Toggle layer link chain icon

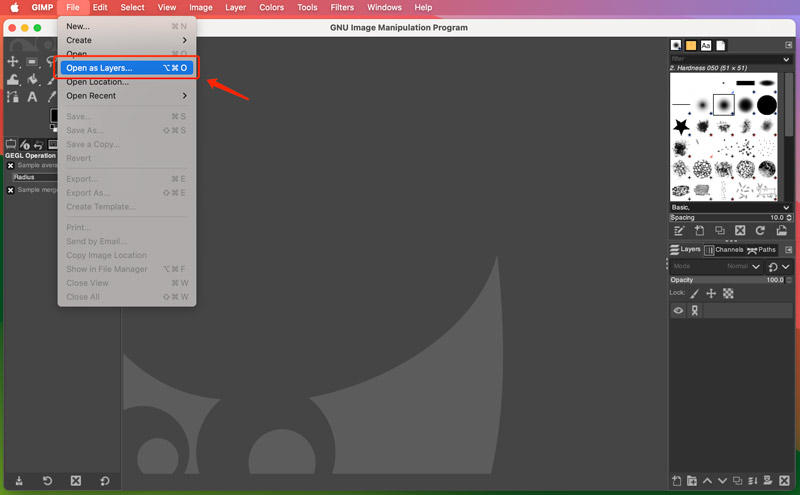[694, 310]
